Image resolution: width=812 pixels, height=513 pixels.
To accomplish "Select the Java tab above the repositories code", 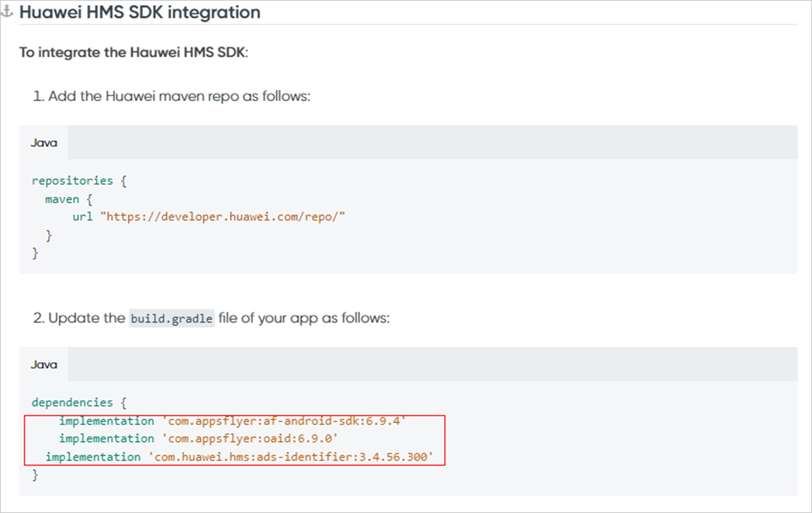I will pos(44,143).
